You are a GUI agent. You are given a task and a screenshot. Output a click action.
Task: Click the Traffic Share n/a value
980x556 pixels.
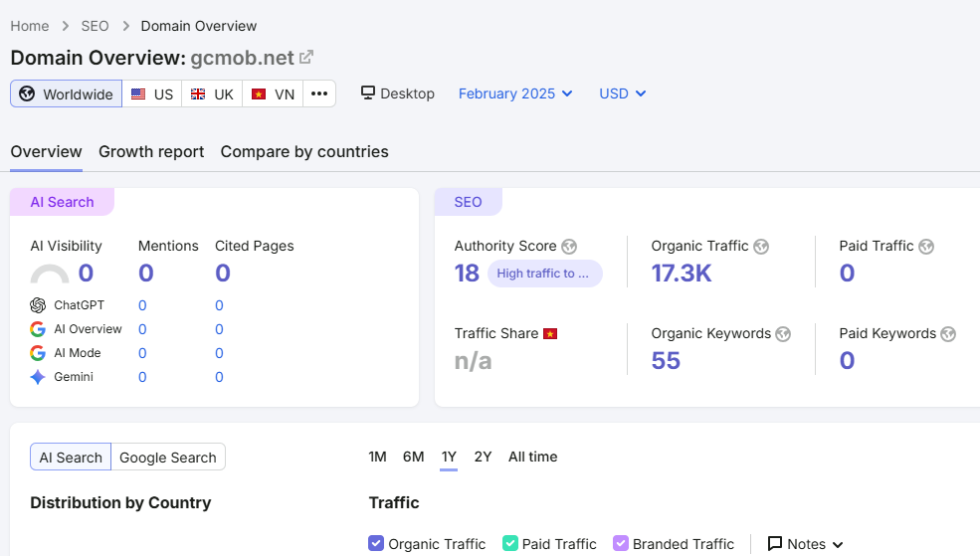click(474, 361)
